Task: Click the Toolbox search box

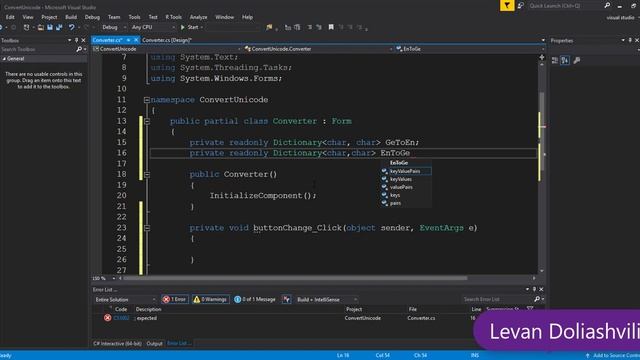Action: (38, 49)
